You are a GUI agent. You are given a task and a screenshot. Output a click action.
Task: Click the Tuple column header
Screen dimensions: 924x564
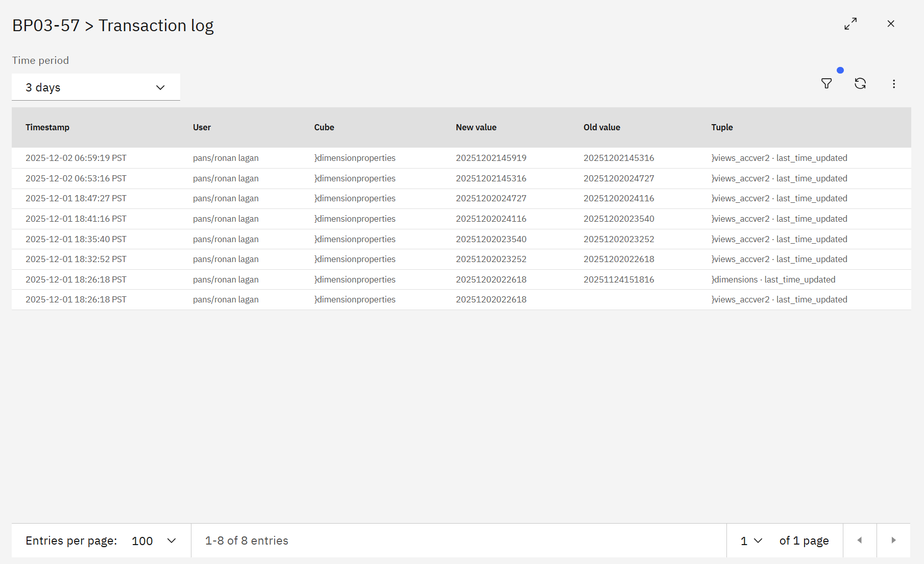pyautogui.click(x=722, y=127)
